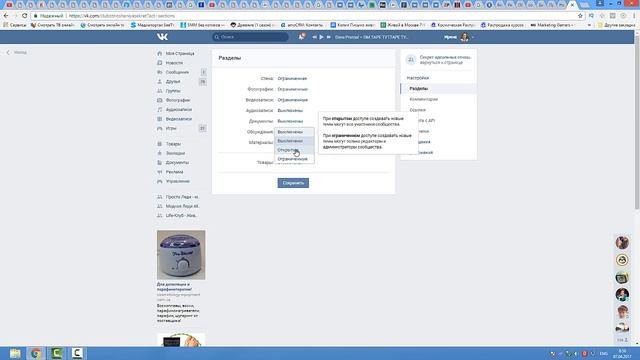Click the VK search field

(x=250, y=37)
